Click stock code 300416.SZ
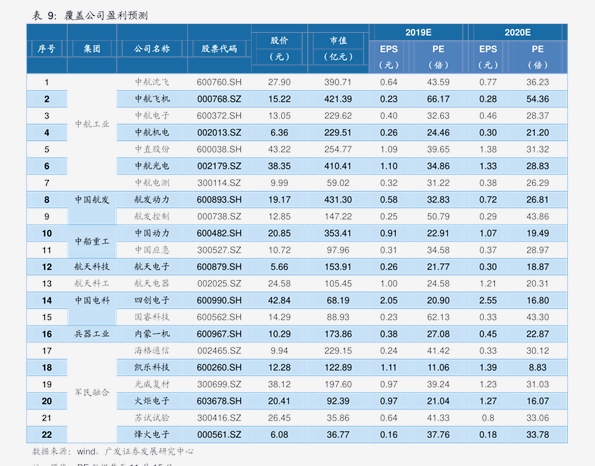 (219, 418)
